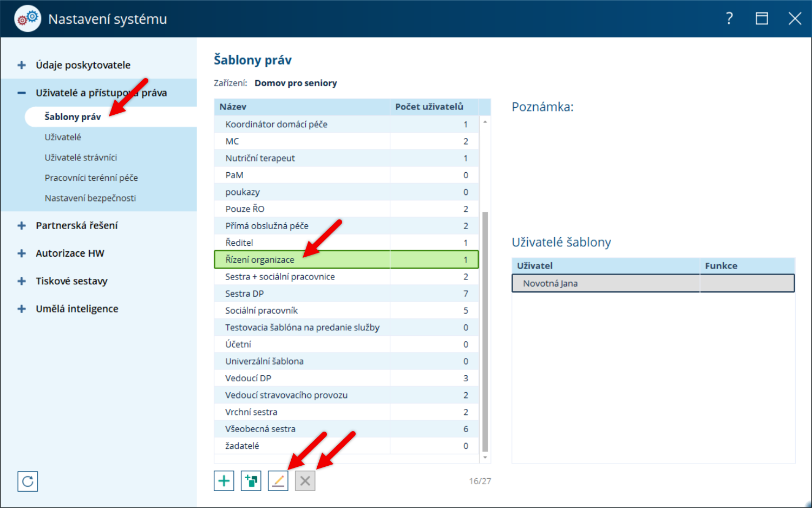This screenshot has width=812, height=508.
Task: Click the gears system settings logo
Action: 28,18
